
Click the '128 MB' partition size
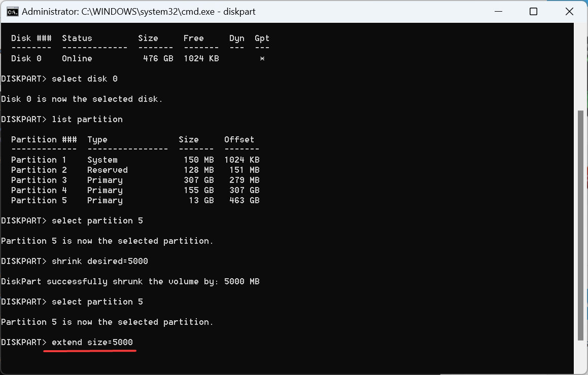(x=199, y=170)
